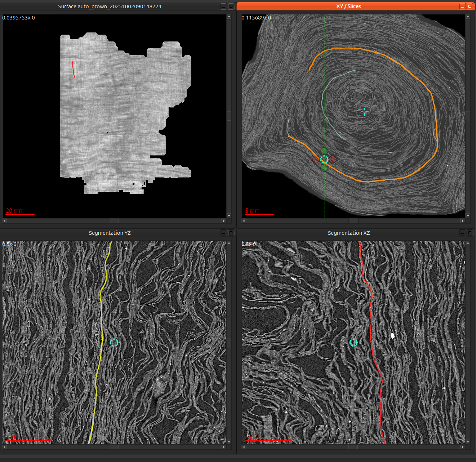Maximize the Segmentation XZ panel
Image resolution: width=476 pixels, height=462 pixels.
(470, 233)
